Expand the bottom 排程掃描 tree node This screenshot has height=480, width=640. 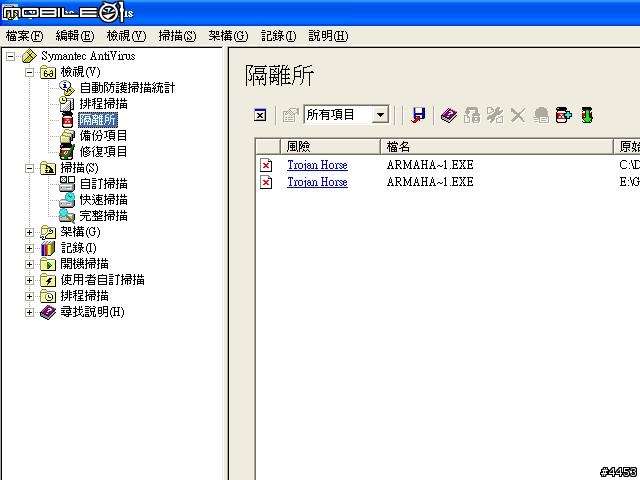[29, 296]
